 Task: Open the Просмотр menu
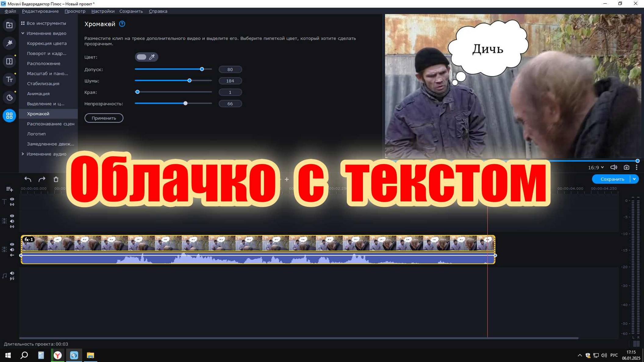click(x=75, y=11)
